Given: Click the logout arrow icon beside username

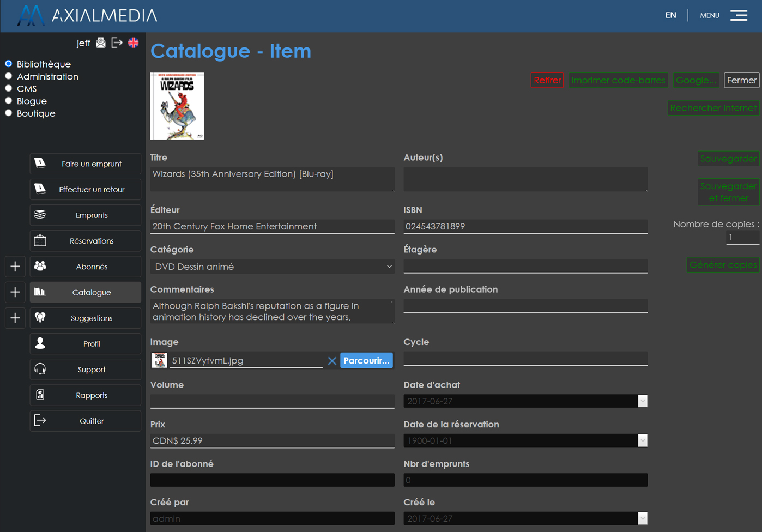Looking at the screenshot, I should (x=117, y=43).
